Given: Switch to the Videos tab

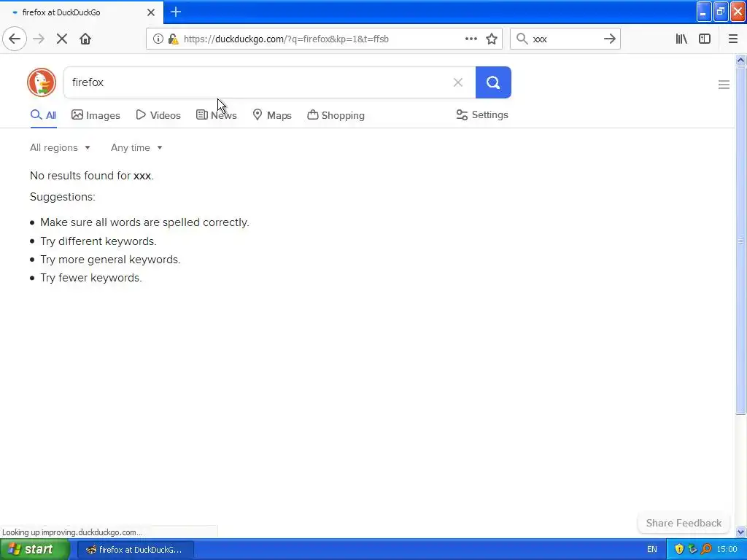Looking at the screenshot, I should tap(158, 115).
